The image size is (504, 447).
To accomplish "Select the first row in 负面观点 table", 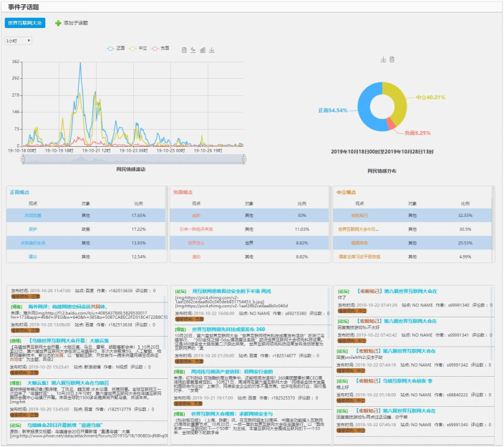I will coord(195,215).
